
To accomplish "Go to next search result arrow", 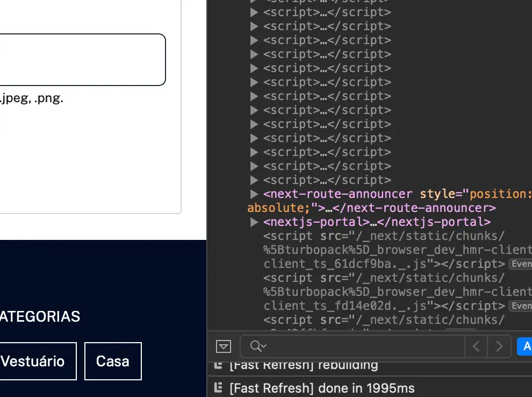I will point(499,346).
